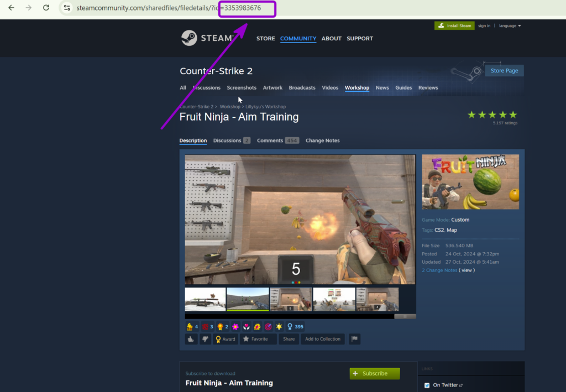Click the forward navigation arrow
566x392 pixels.
point(29,8)
